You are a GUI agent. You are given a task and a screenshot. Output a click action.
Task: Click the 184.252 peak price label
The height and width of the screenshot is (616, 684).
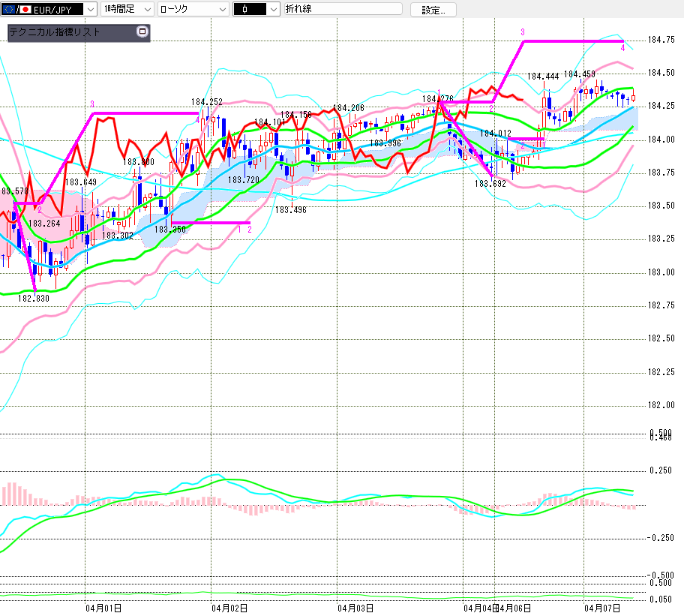coord(206,102)
